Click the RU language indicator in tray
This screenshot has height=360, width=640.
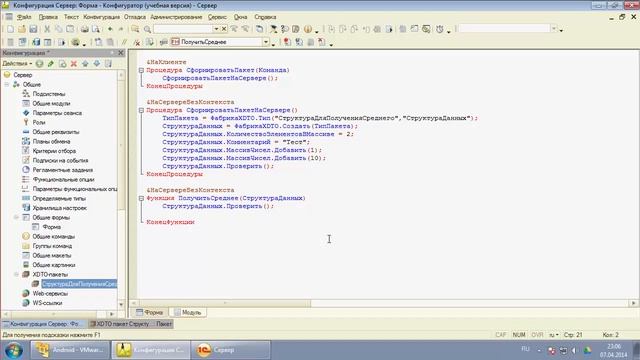coord(525,349)
